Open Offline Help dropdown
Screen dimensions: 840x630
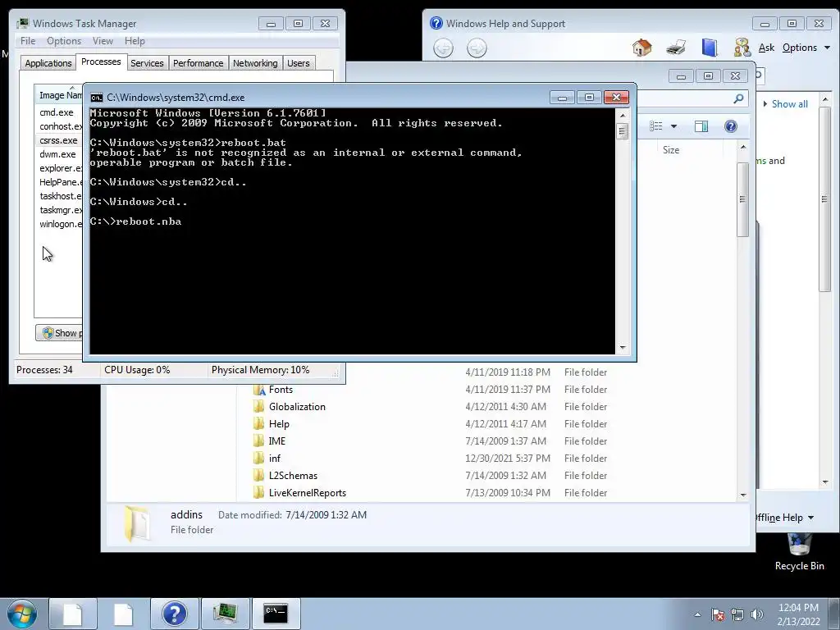tap(785, 518)
